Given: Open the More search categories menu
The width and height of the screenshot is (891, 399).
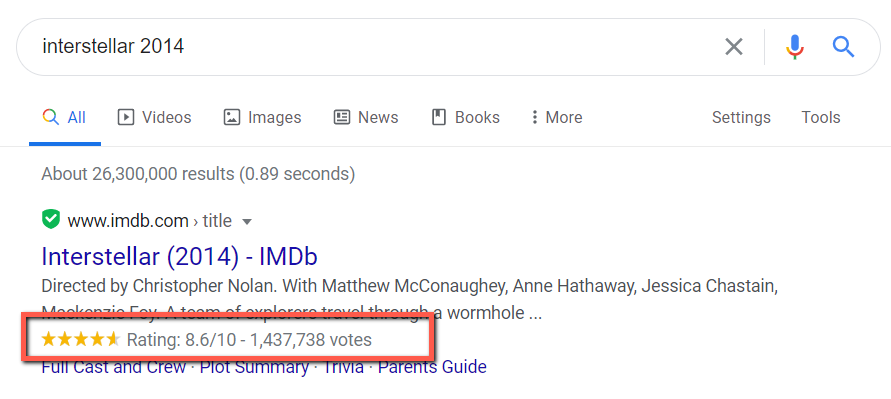Looking at the screenshot, I should tap(556, 118).
